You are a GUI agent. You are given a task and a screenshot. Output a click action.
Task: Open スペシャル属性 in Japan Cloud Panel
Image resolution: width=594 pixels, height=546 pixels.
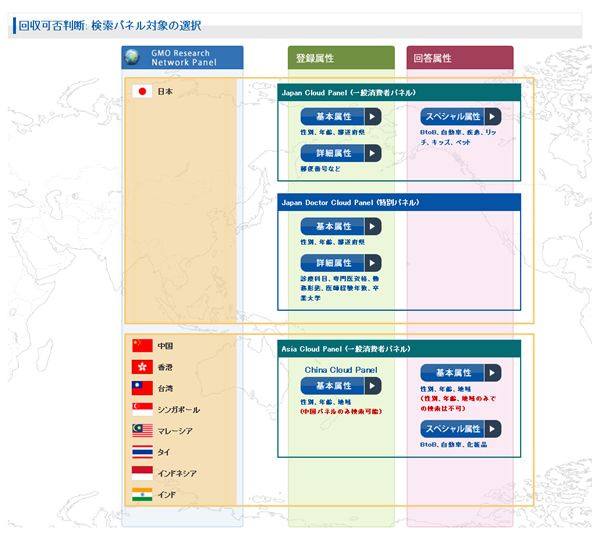coord(461,117)
